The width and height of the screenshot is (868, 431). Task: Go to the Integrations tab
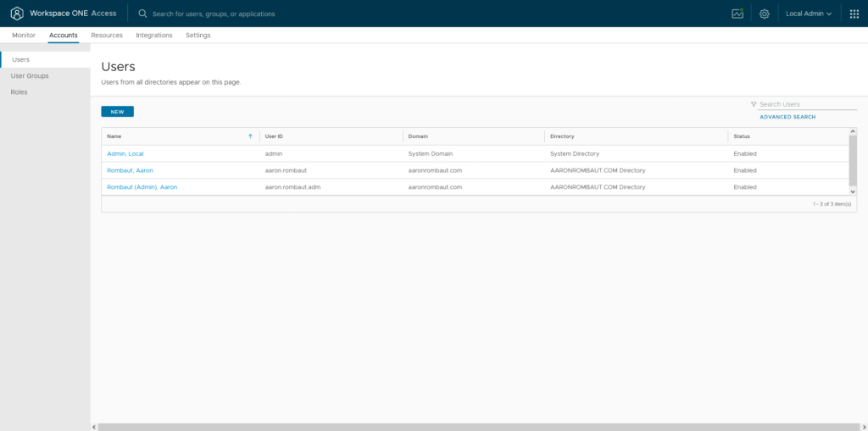coord(154,36)
